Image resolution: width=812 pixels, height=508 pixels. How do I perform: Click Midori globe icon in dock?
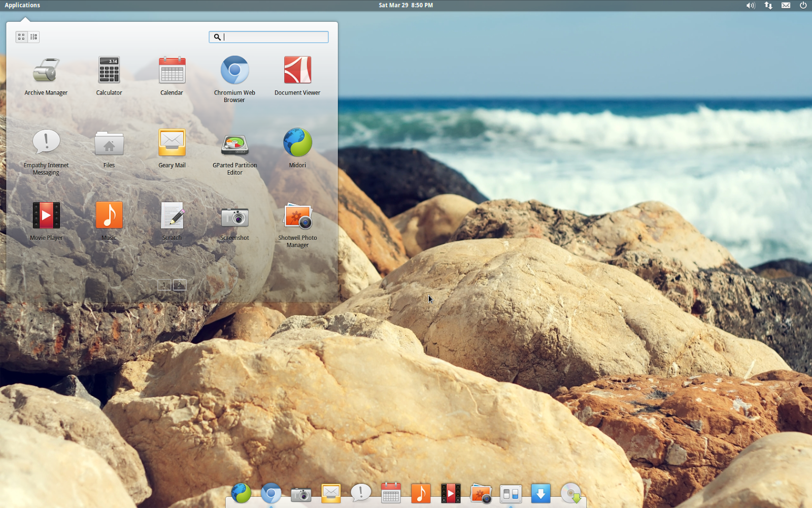coord(241,493)
